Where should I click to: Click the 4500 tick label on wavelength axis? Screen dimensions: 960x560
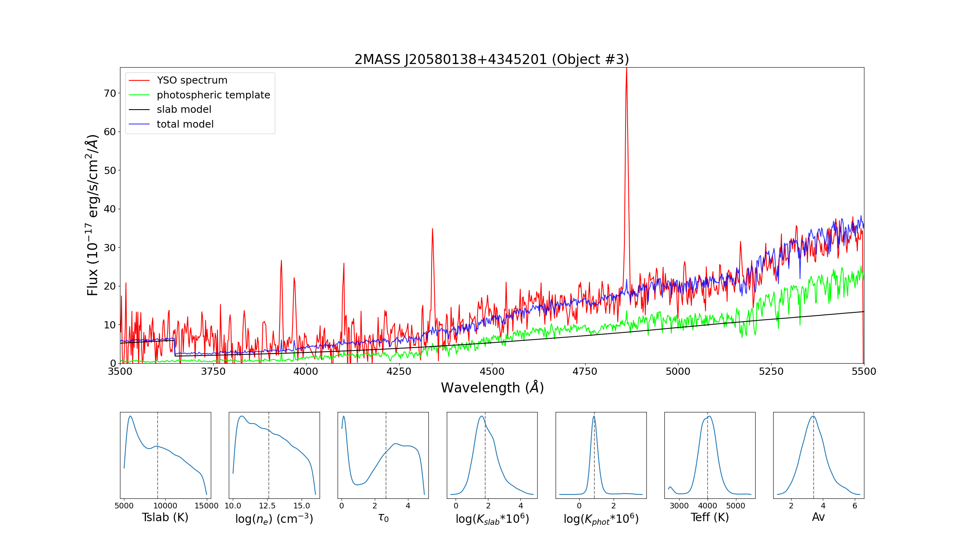point(492,372)
